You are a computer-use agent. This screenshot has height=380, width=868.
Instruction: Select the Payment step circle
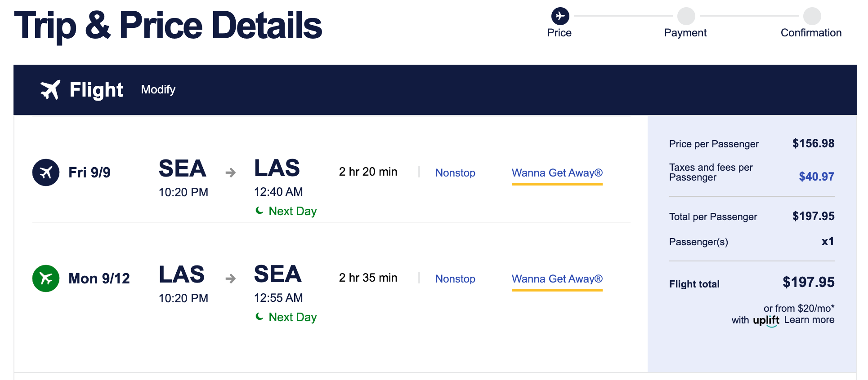686,16
